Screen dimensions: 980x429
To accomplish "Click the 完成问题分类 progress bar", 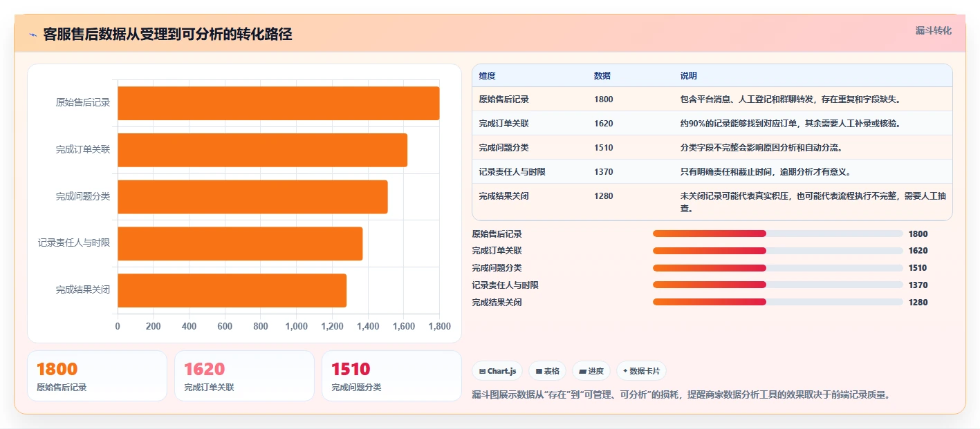I will pyautogui.click(x=778, y=268).
